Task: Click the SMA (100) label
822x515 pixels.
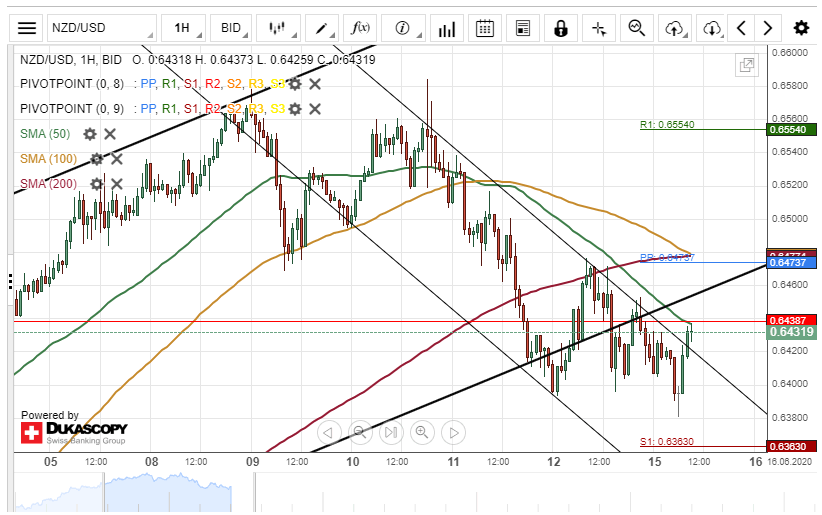Action: 48,159
